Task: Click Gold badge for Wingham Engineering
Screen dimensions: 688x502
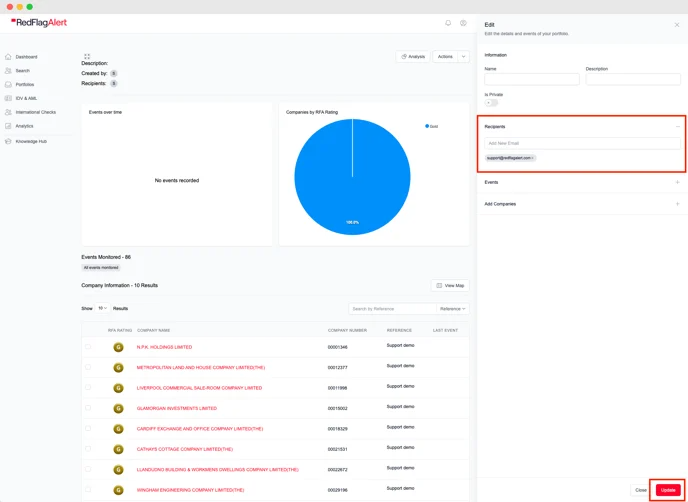Action: coord(118,490)
